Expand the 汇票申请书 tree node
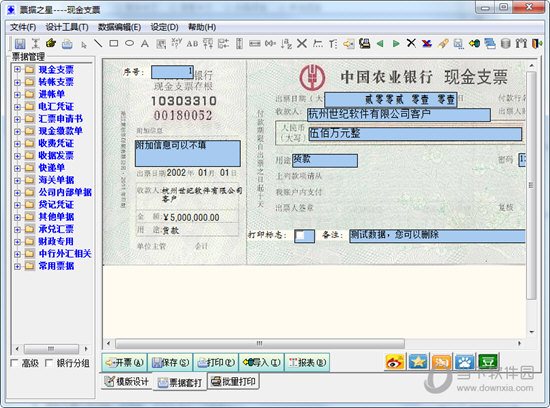Viewport: 550px width, 408px height. tap(17, 119)
